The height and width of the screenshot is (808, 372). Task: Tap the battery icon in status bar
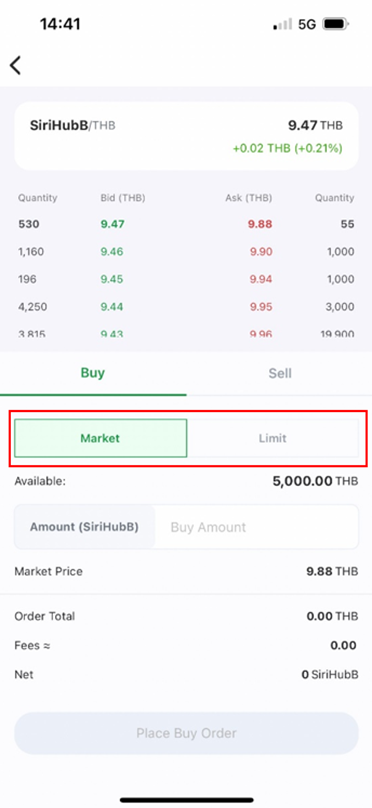click(x=335, y=24)
